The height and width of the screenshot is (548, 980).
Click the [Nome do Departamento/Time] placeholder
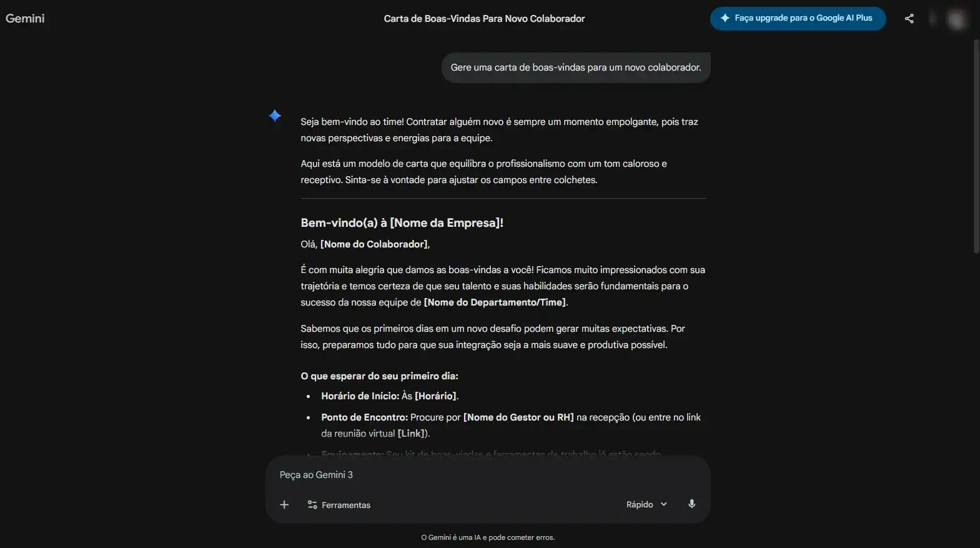point(495,302)
